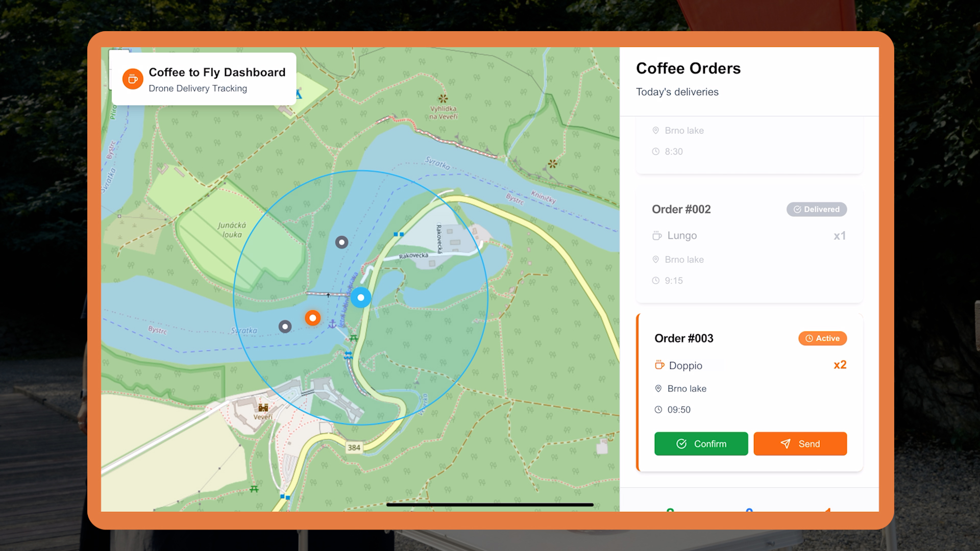Click the Active status badge
Image resolution: width=980 pixels, height=551 pixels.
click(822, 338)
